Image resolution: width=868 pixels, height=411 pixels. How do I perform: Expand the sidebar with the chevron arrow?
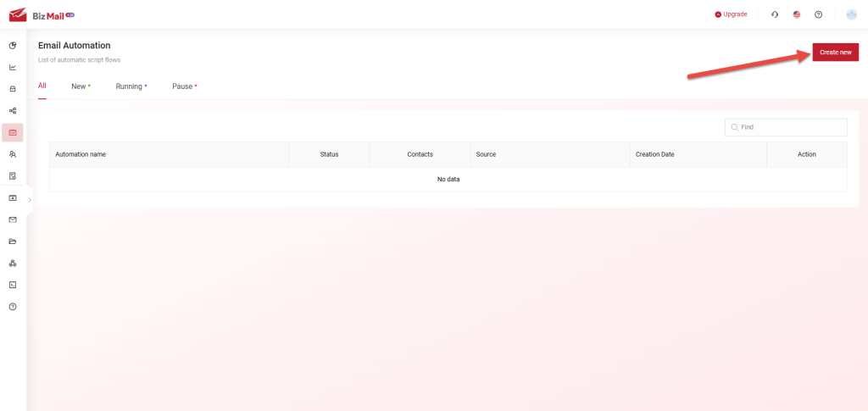[x=30, y=200]
